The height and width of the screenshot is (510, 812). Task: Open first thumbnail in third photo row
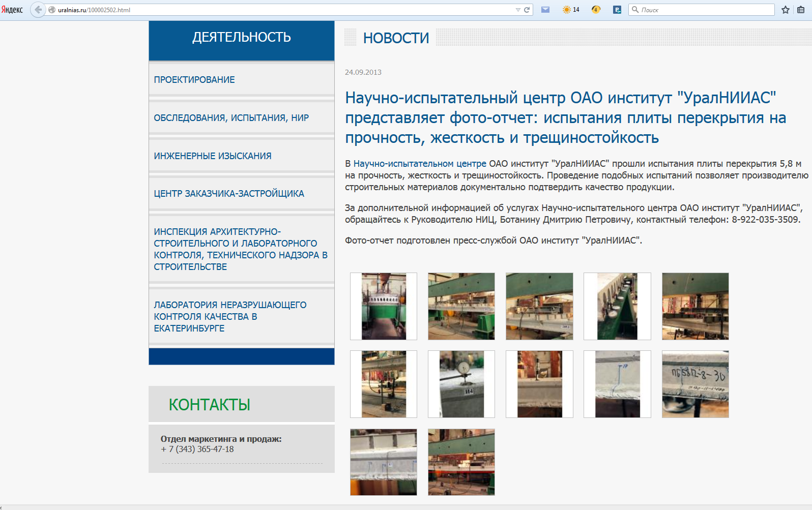[384, 462]
